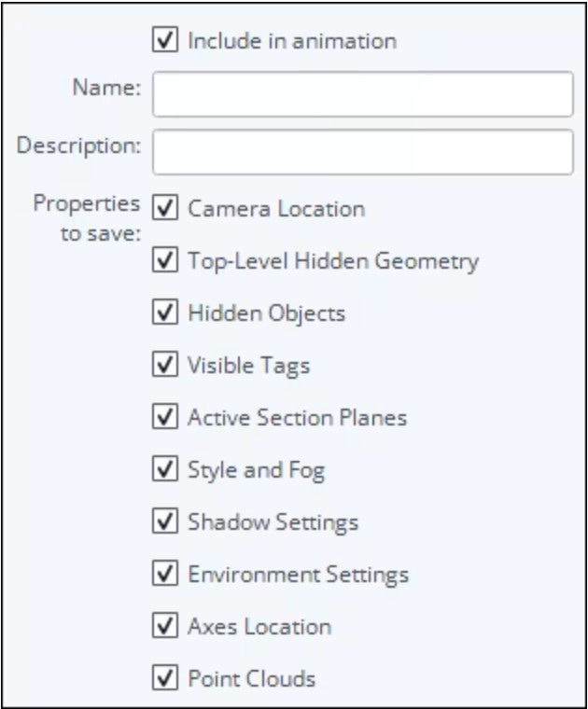Disable the Axes Location checkbox
This screenshot has height=709, width=588.
(164, 626)
